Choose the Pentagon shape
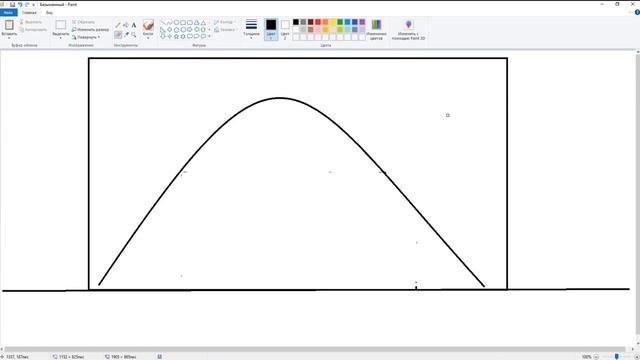Image resolution: width=640 pixels, height=360 pixels. 176,30
